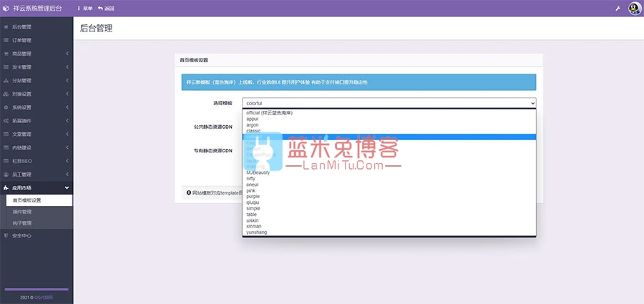The image size is (644, 304).
Task: Click the 后台管理 page heading
Action: click(96, 29)
